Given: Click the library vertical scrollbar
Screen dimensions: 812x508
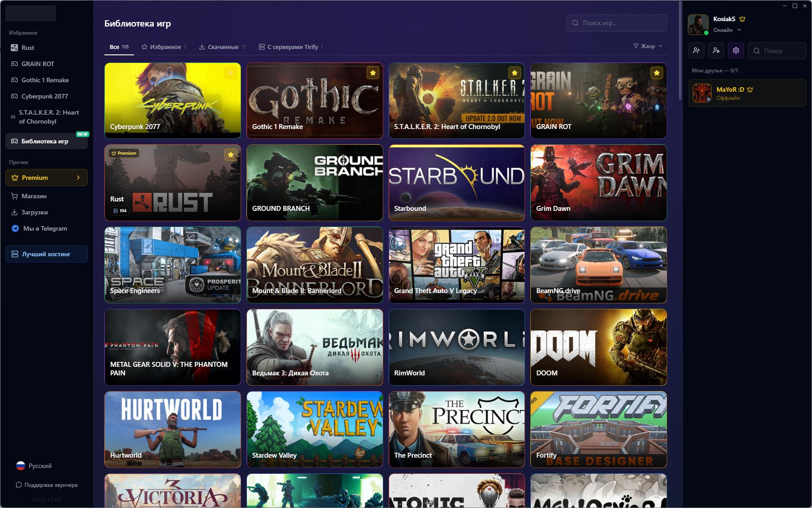Looking at the screenshot, I should coord(680,50).
